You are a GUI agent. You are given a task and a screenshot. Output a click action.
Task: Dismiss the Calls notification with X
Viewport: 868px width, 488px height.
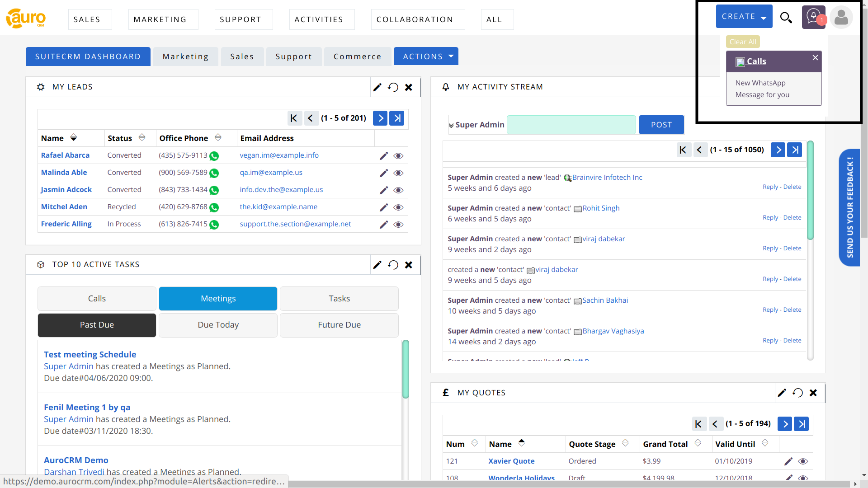coord(815,57)
